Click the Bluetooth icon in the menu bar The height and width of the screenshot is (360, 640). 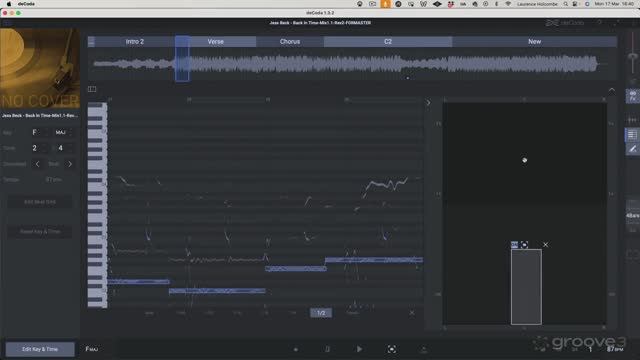(x=496, y=4)
